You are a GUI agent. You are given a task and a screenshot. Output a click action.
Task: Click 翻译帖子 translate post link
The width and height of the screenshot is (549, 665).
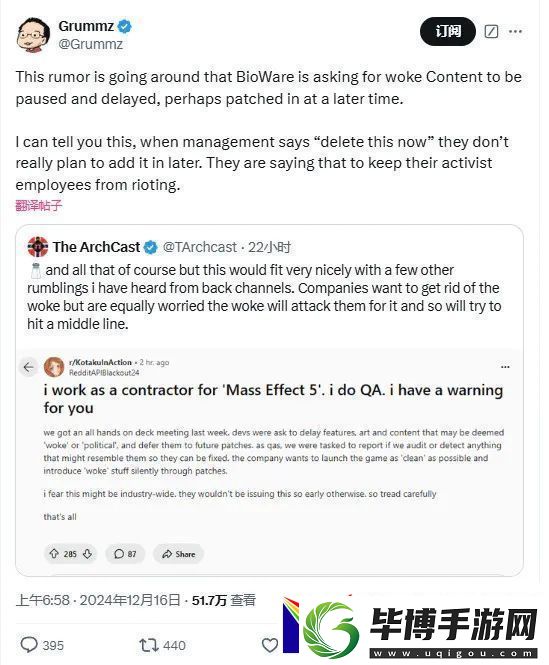coord(39,206)
